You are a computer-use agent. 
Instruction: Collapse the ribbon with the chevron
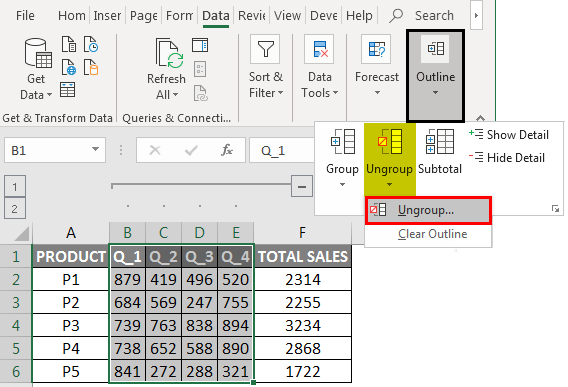(x=480, y=118)
